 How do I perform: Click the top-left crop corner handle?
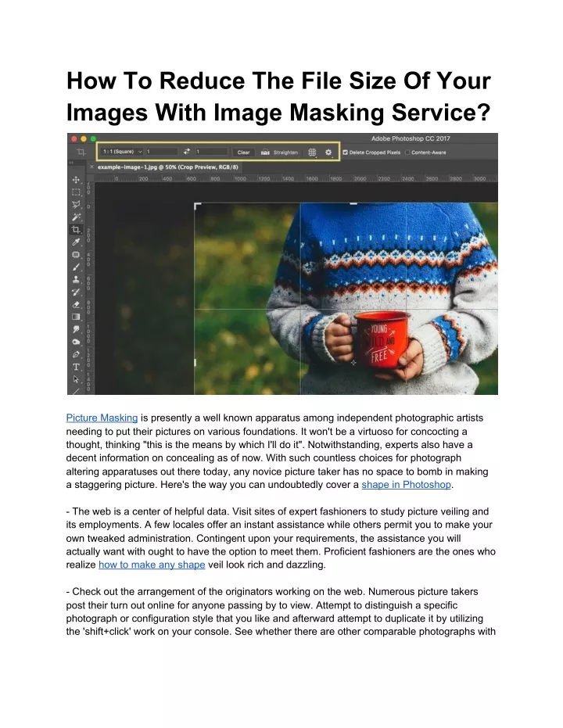point(197,206)
